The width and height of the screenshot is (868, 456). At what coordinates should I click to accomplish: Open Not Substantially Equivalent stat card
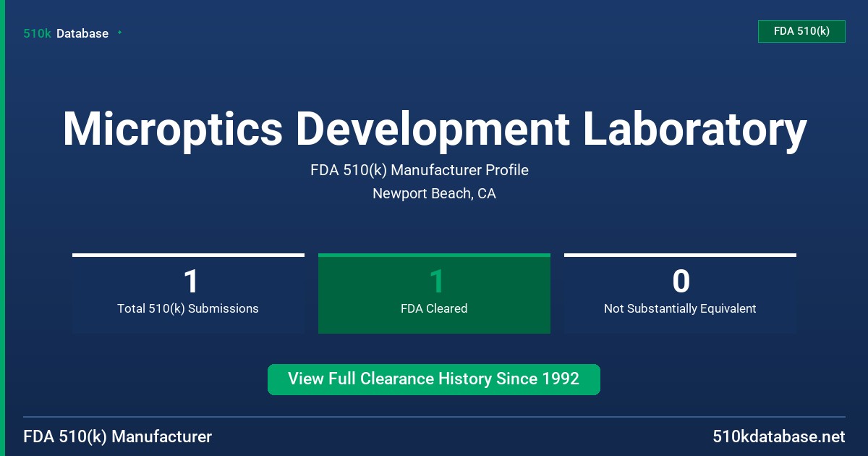point(680,293)
